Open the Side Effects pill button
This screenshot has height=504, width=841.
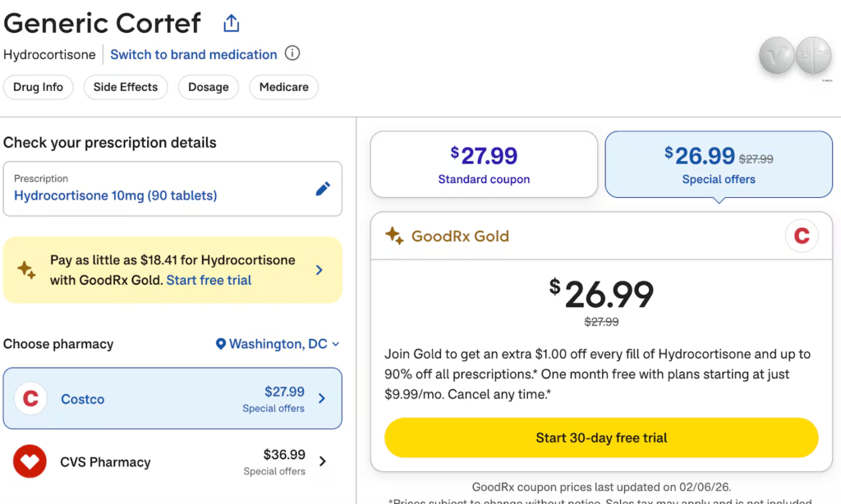(x=126, y=87)
